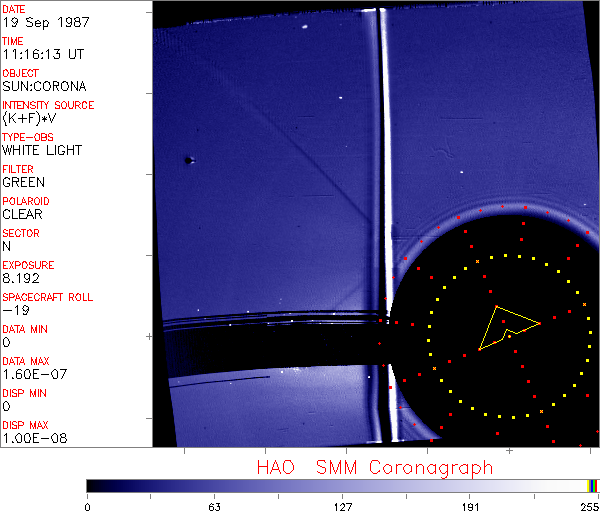This screenshot has height=512, width=600.
Task: Click the date value "19 Sep 1987"
Action: coord(36,22)
